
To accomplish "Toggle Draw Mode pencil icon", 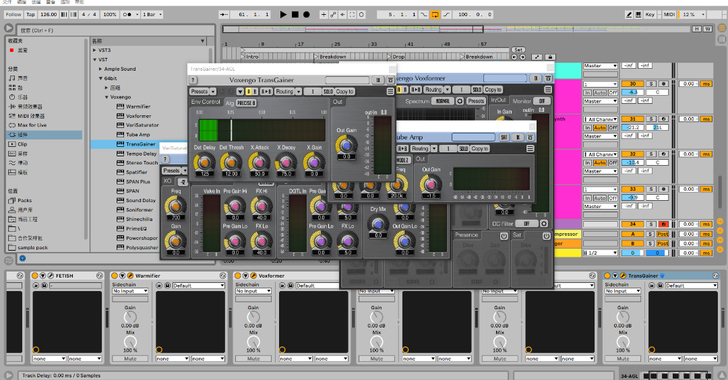I will tap(629, 14).
